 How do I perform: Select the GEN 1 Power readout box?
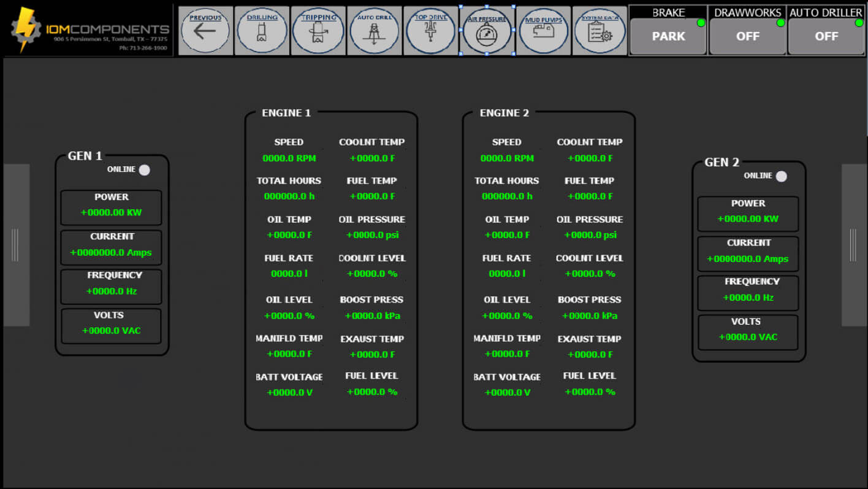coord(111,207)
